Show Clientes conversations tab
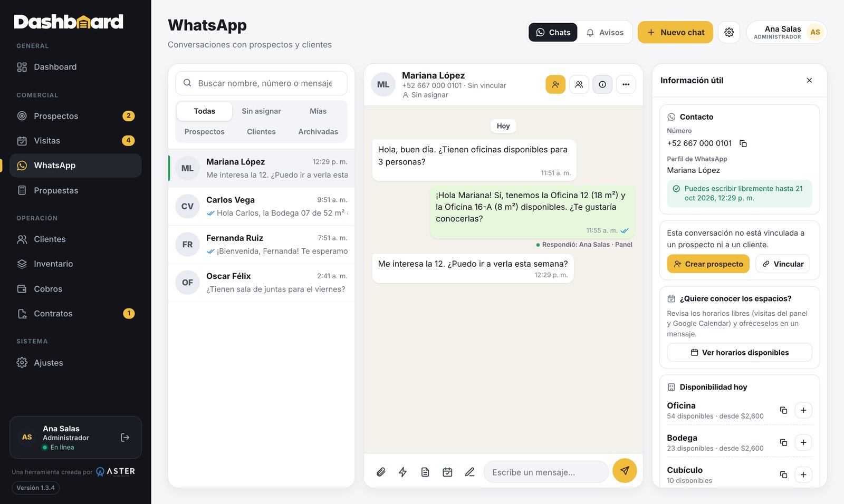The width and height of the screenshot is (844, 504). pyautogui.click(x=261, y=132)
